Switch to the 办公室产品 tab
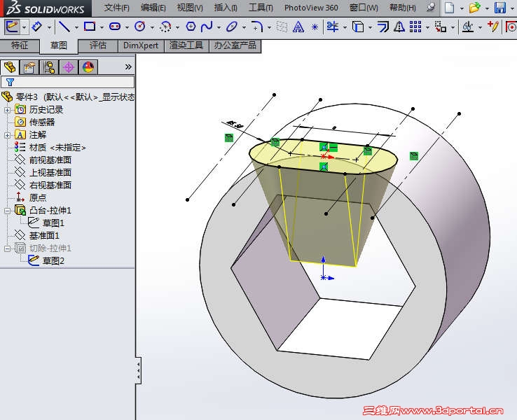 pos(235,45)
